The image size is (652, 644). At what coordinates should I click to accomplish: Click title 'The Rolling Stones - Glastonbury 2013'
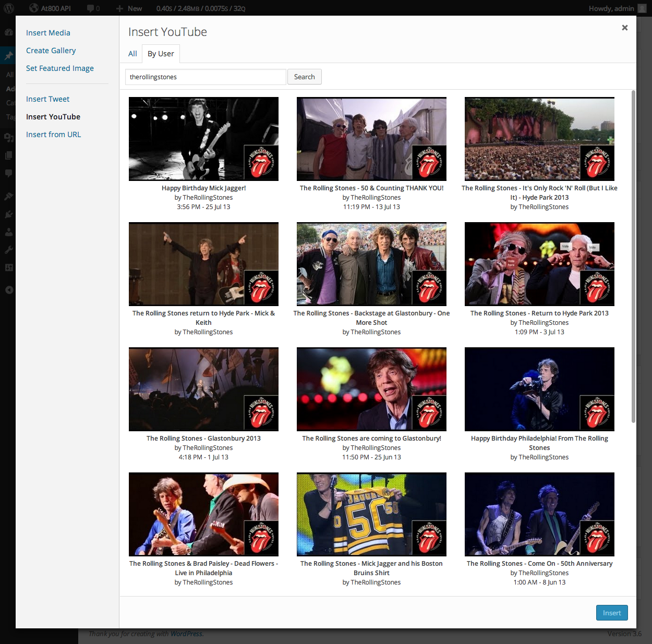click(x=203, y=439)
